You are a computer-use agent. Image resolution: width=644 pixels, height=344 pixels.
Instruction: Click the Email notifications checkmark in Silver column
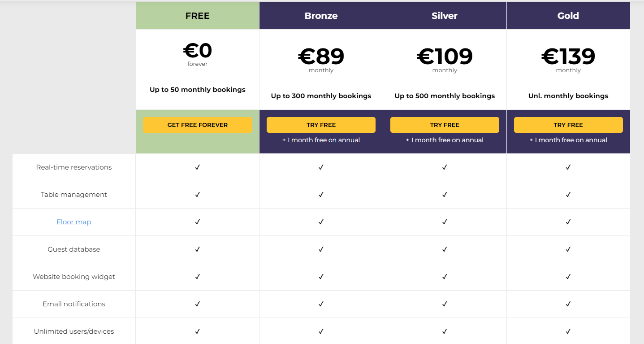coord(445,304)
